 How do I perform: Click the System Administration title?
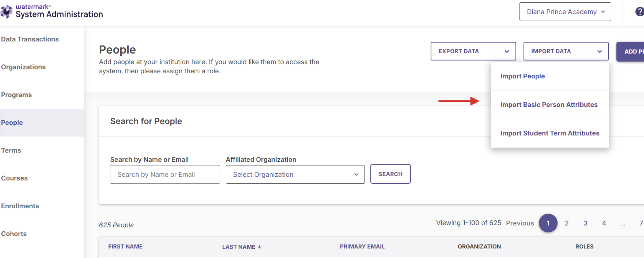tap(59, 14)
